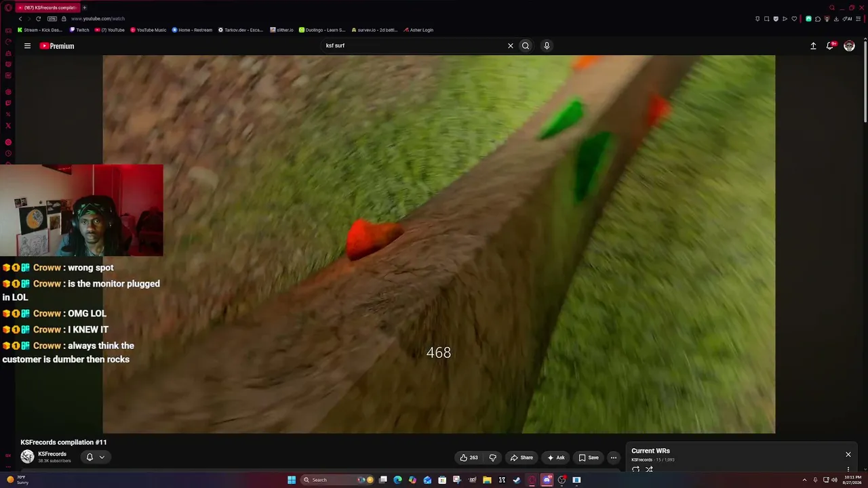Open the Opera menu logo
This screenshot has width=868, height=488.
pos(8,7)
